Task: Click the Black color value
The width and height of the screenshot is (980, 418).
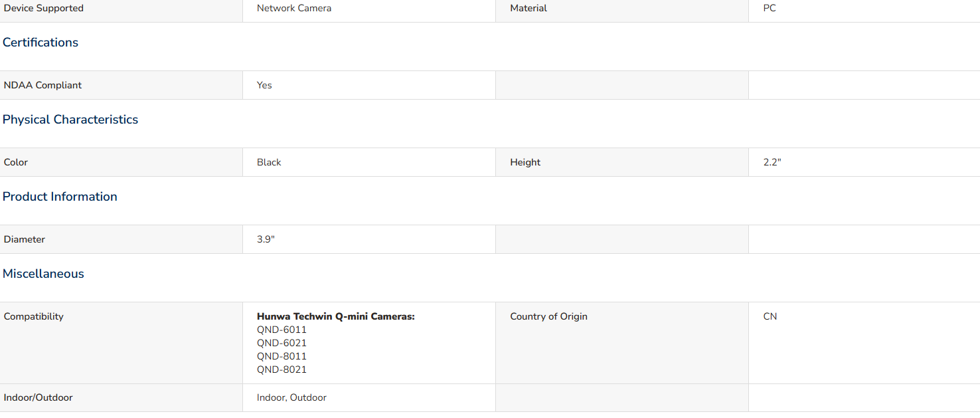Action: [269, 162]
